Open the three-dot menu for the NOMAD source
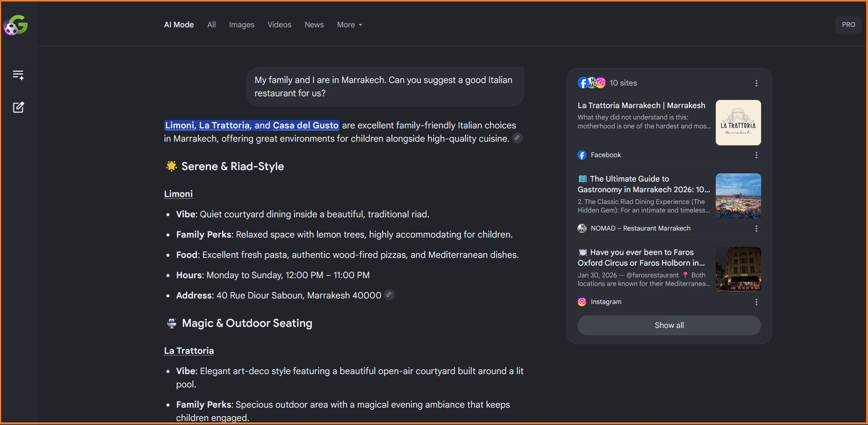 756,228
